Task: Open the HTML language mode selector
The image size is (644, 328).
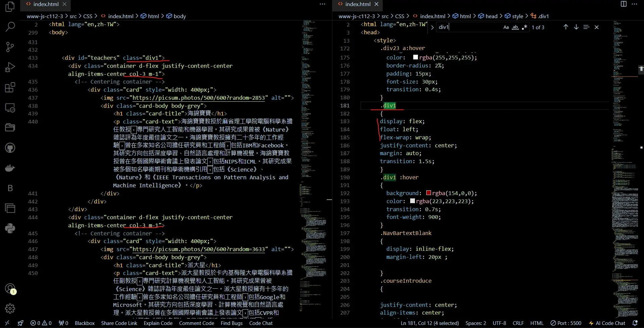Action: [x=537, y=323]
